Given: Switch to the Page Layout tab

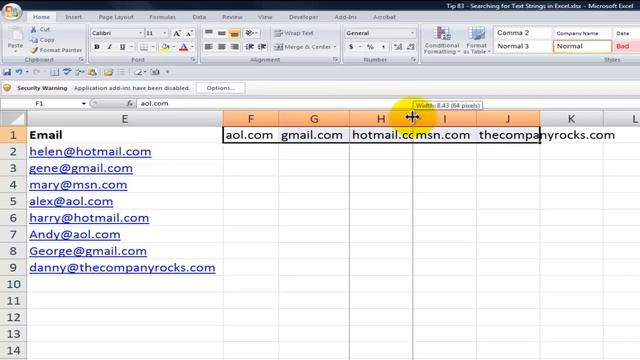Looking at the screenshot, I should coord(116,17).
